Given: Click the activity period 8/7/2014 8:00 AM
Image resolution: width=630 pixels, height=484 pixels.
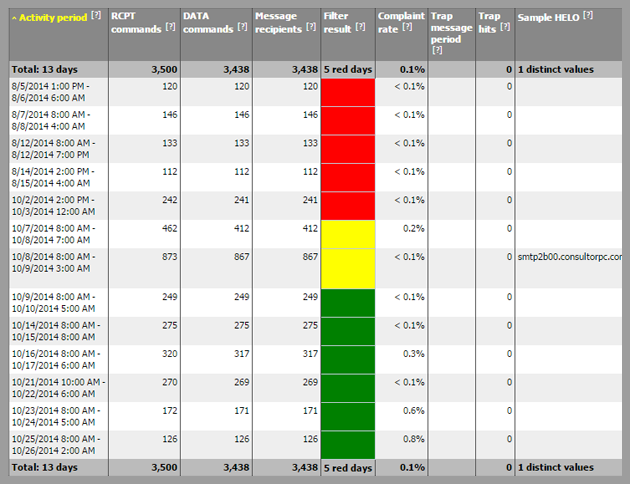Looking at the screenshot, I should 51,120.
